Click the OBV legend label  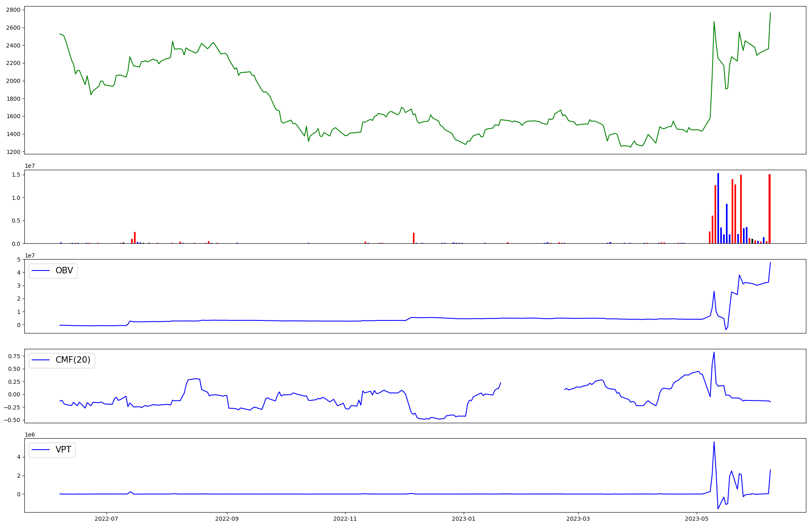tap(64, 270)
